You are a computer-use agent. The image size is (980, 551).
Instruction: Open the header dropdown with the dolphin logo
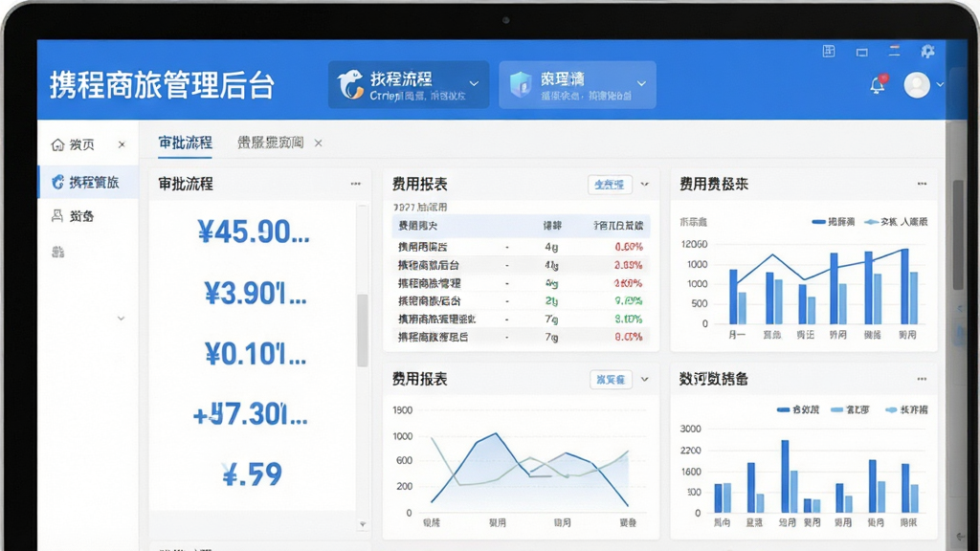pyautogui.click(x=408, y=85)
